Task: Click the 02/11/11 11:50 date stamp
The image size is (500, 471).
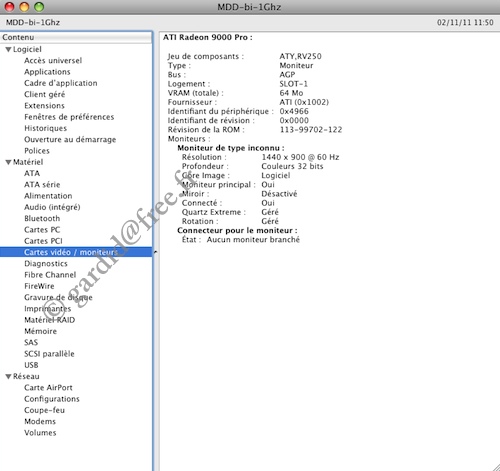Action: click(x=465, y=22)
